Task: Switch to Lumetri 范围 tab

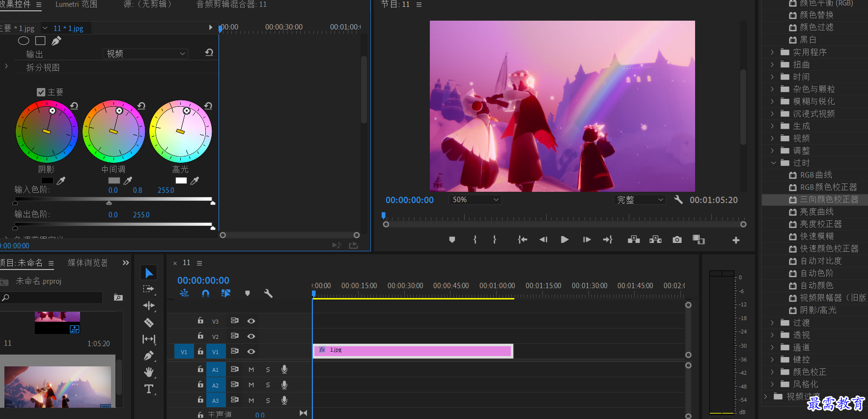Action: pos(76,4)
